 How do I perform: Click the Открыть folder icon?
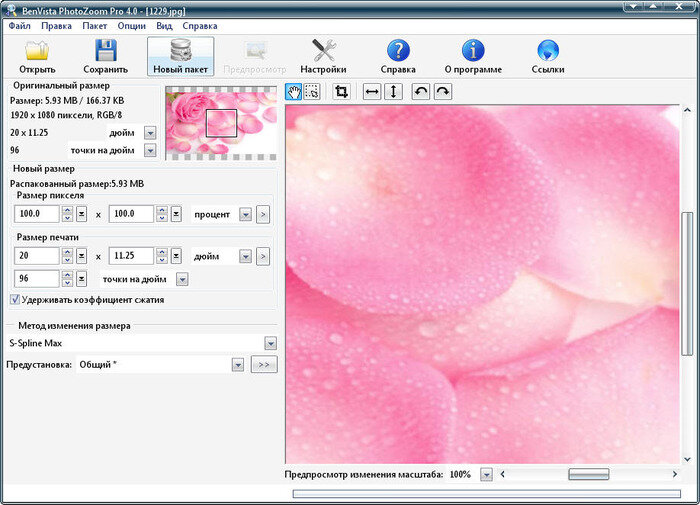pyautogui.click(x=37, y=50)
